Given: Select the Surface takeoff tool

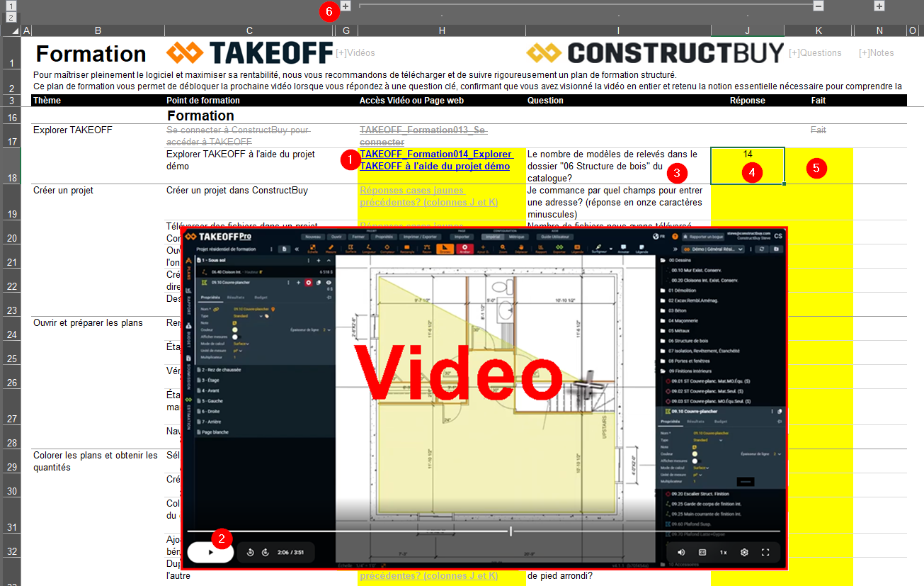Looking at the screenshot, I should click(350, 249).
